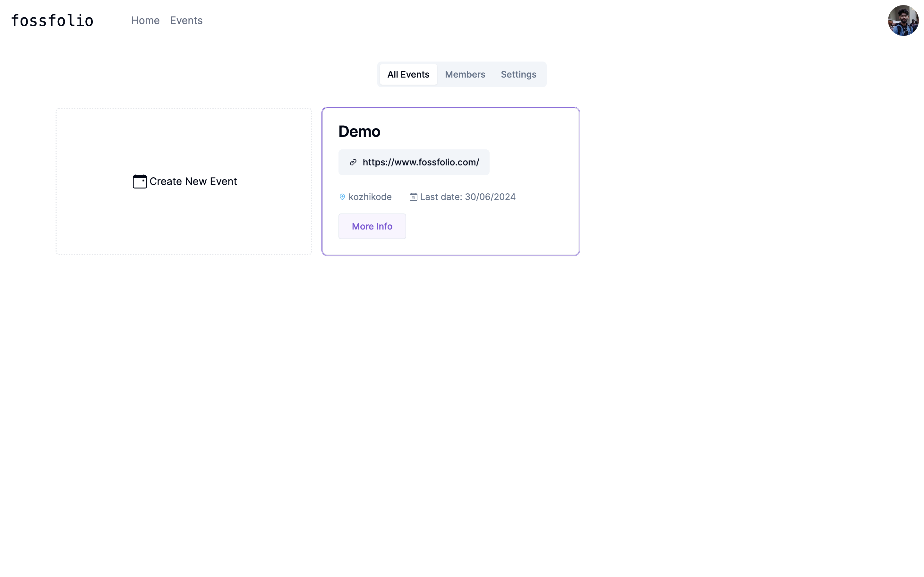Click the calendar icon beside Create New Event
The height and width of the screenshot is (577, 924).
point(139,182)
